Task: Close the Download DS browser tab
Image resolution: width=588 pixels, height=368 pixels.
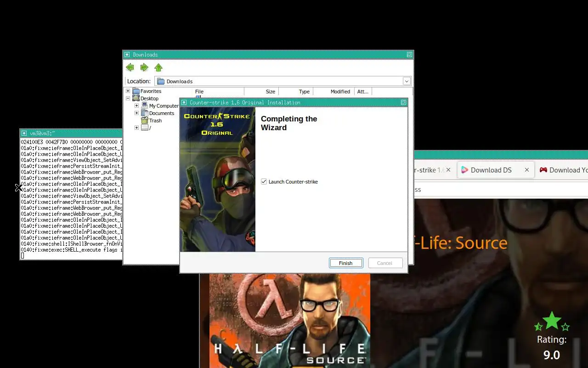Action: 527,170
